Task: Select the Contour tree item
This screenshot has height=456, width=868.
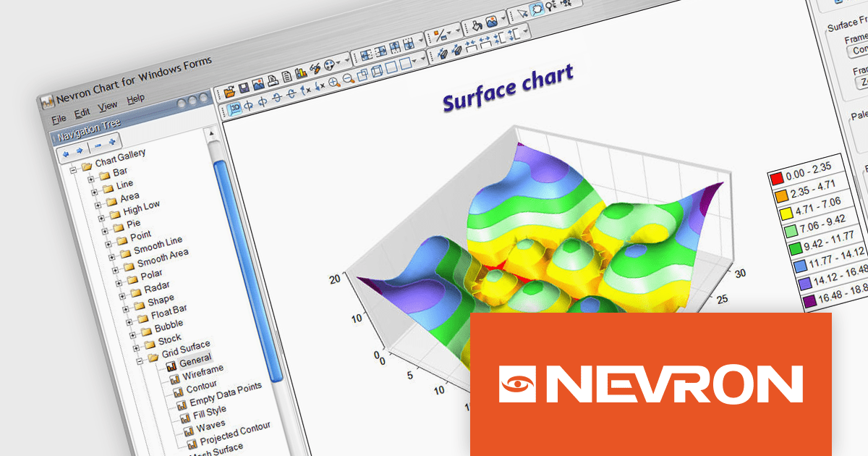Action: pyautogui.click(x=201, y=388)
